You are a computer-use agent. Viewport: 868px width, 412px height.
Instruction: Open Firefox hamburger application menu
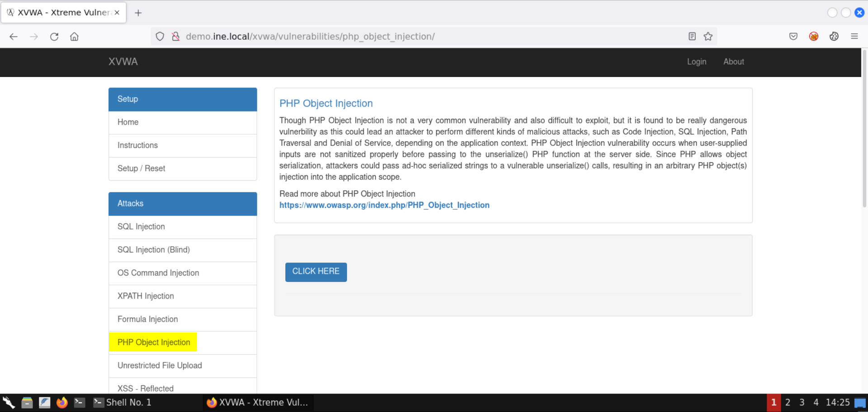pos(854,37)
